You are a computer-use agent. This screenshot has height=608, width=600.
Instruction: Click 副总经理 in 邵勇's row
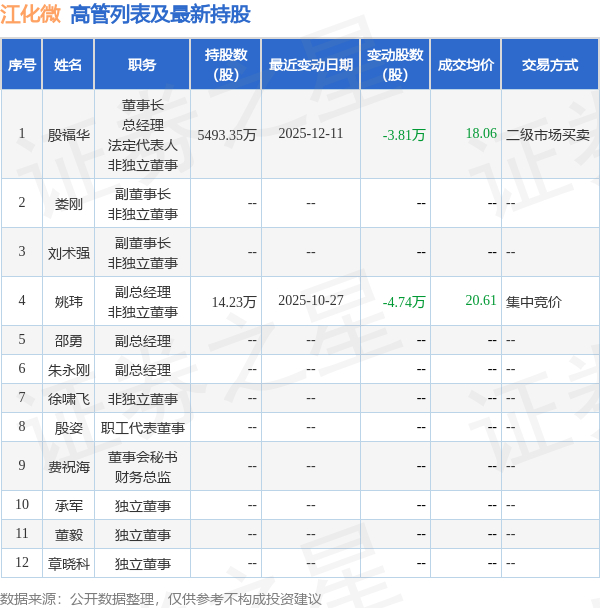tap(142, 341)
